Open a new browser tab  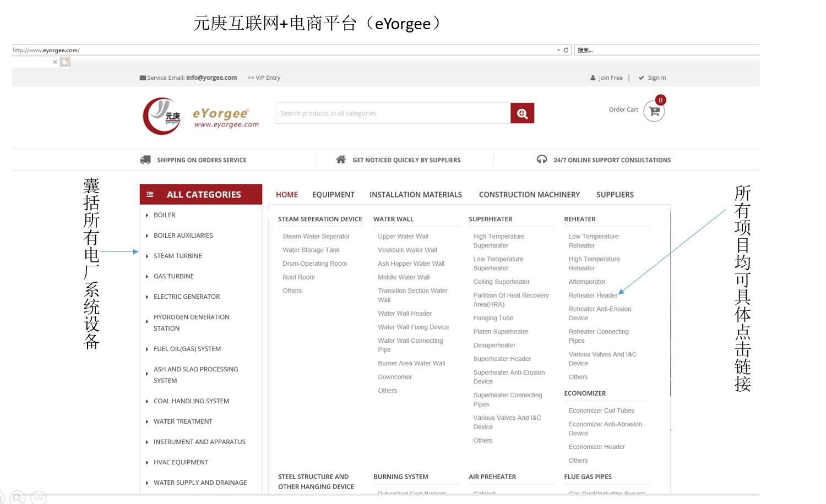(x=65, y=62)
